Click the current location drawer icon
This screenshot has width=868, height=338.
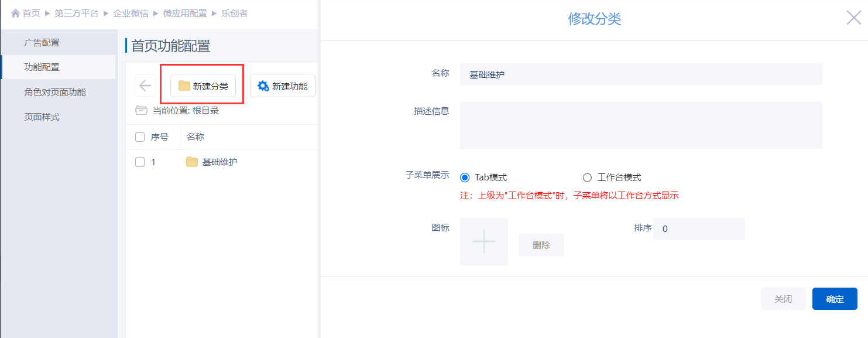point(141,110)
